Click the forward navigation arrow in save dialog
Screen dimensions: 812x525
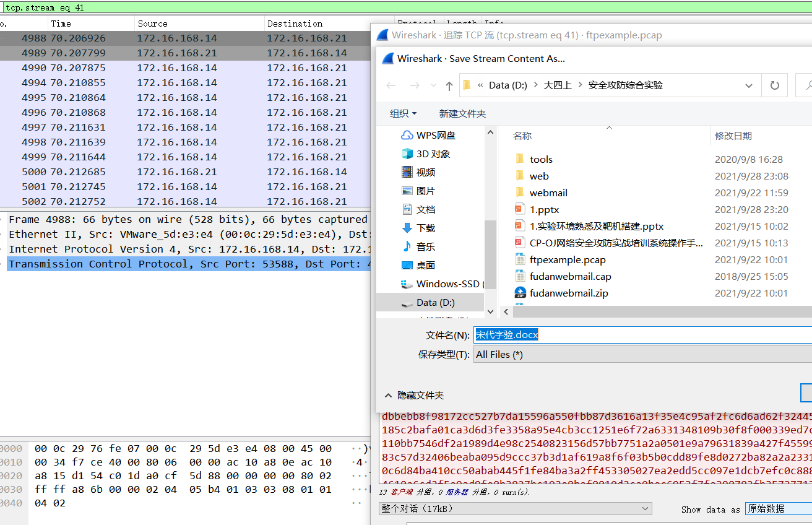pyautogui.click(x=415, y=85)
